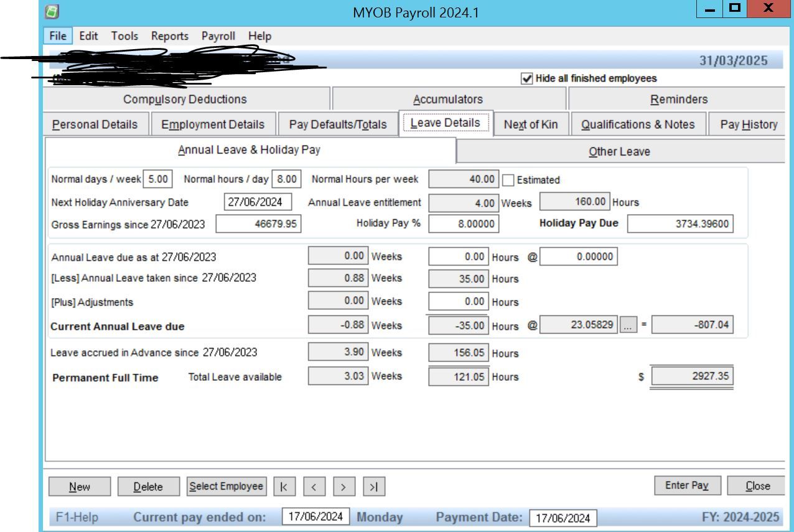794x532 pixels.
Task: Open the Reports menu
Action: pos(169,35)
